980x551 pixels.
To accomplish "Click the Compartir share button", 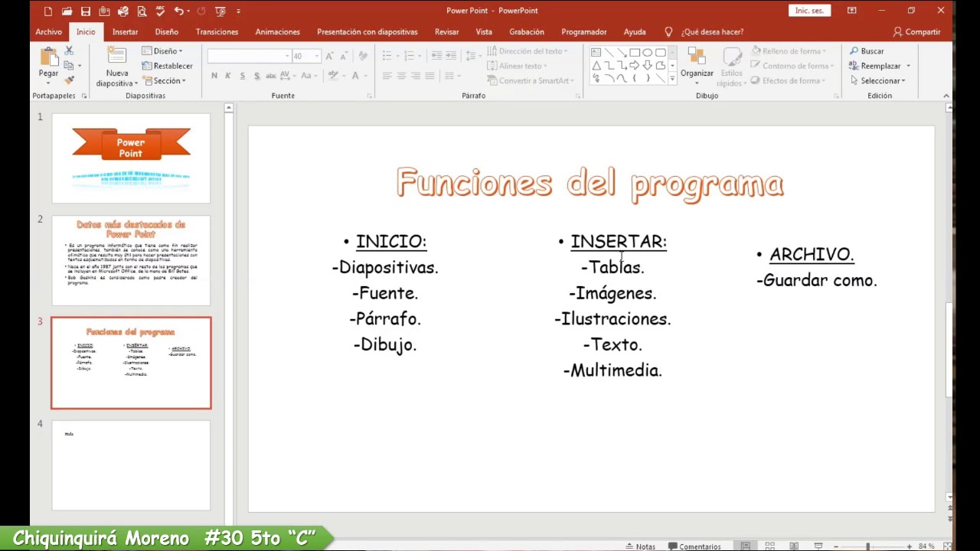I will click(916, 31).
